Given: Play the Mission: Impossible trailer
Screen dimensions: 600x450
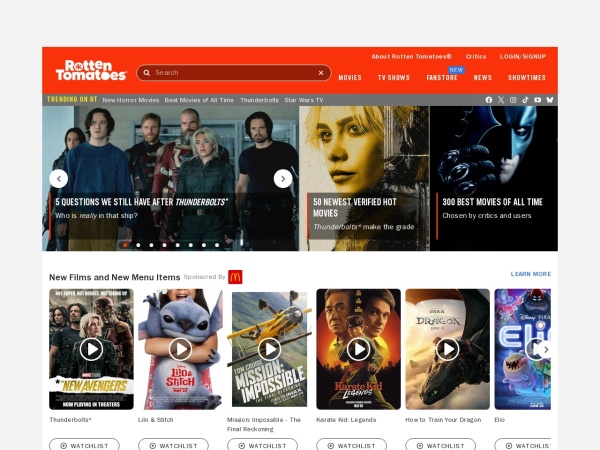Looking at the screenshot, I should (x=269, y=349).
